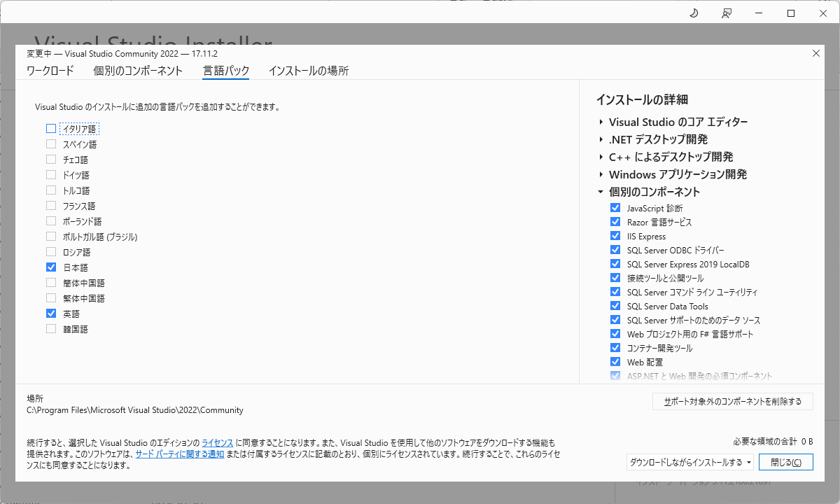This screenshot has height=504, width=840.
Task: Expand Windows アプリケーション開発 details
Action: click(x=601, y=174)
